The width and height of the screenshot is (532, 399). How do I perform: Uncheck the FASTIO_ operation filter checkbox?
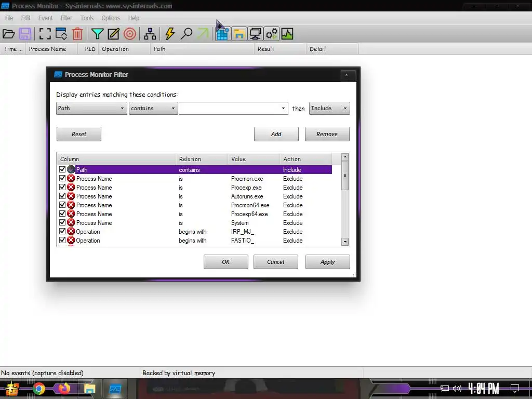62,240
